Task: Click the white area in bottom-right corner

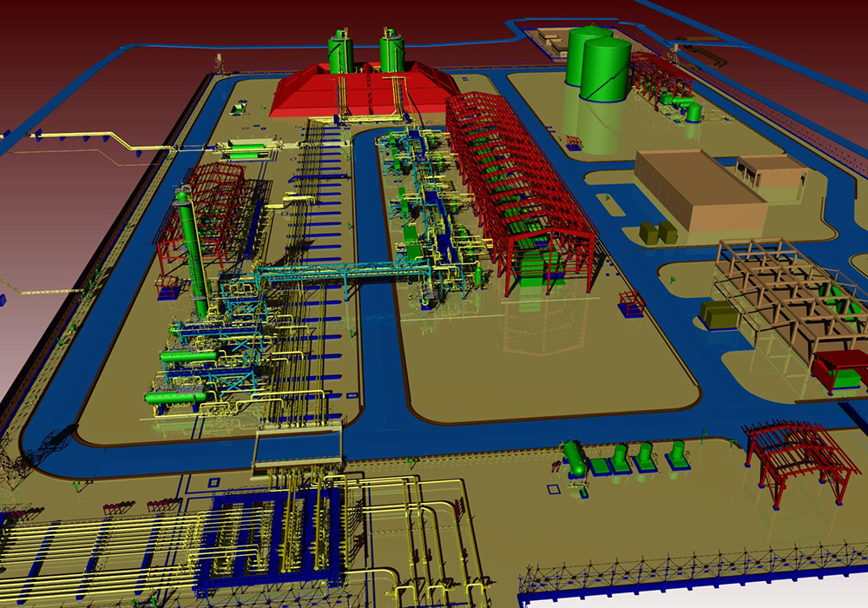Action: (694, 598)
